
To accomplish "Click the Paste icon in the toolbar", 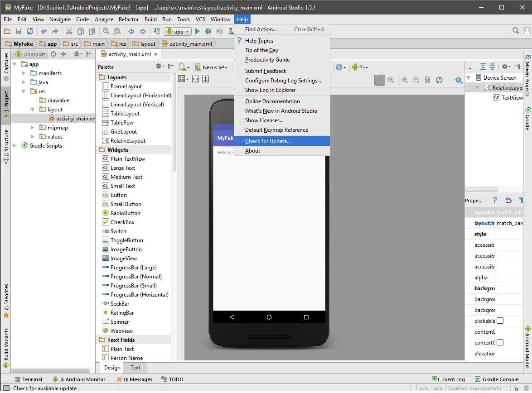I will (92, 32).
